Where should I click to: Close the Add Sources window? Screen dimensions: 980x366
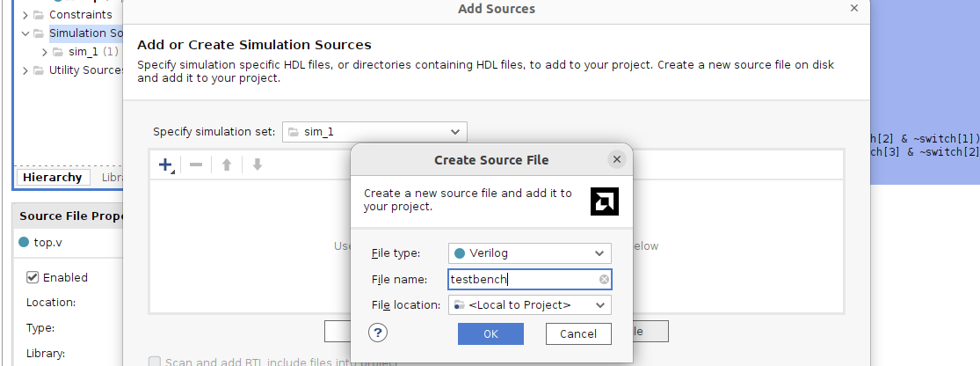click(853, 8)
